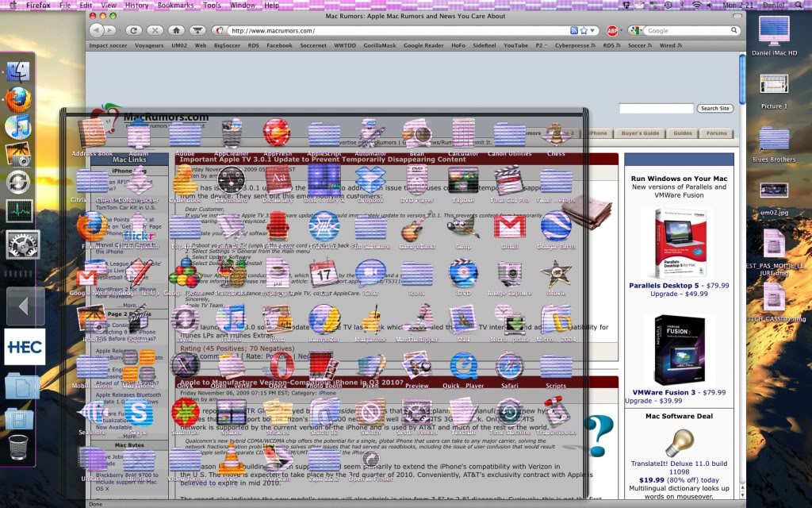812x508 pixels.
Task: Launch Time Machine from the grid
Action: click(x=510, y=413)
